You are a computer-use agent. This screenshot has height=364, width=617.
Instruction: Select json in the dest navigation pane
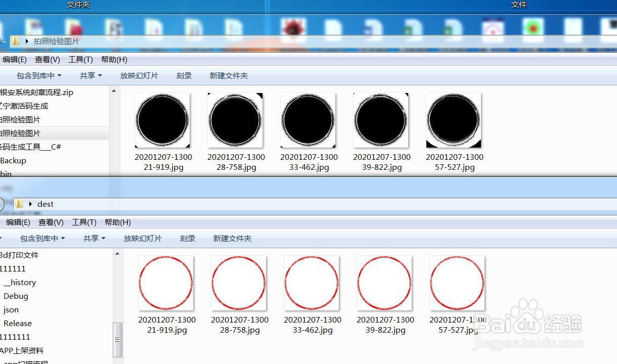11,310
